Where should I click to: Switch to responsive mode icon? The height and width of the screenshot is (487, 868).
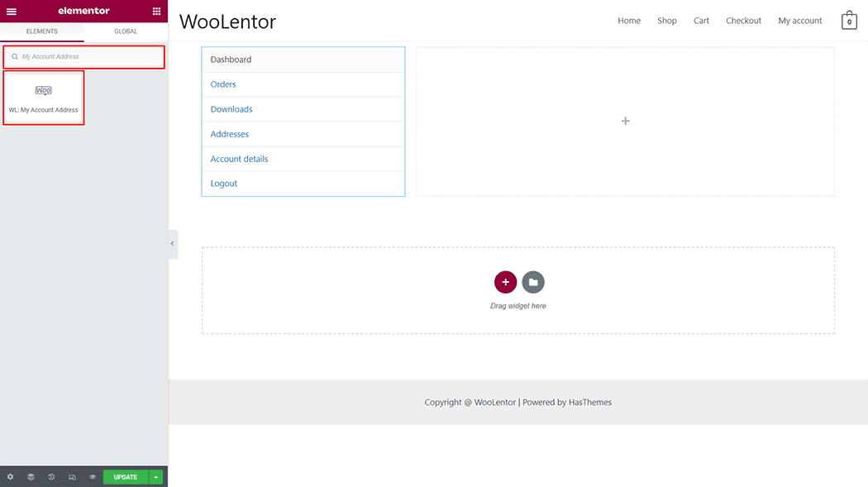[72, 477]
